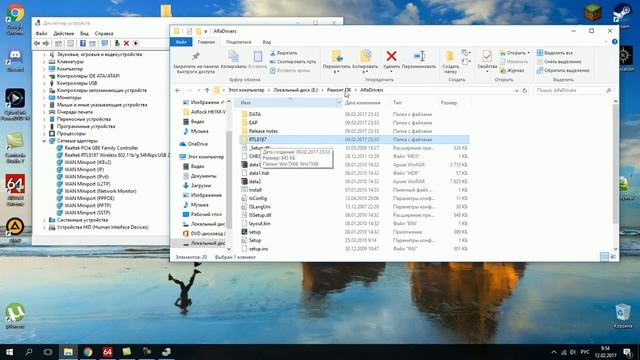Click Device Manager toolbar Back arrow
Screen dimensions: 640x360
[x=37, y=43]
